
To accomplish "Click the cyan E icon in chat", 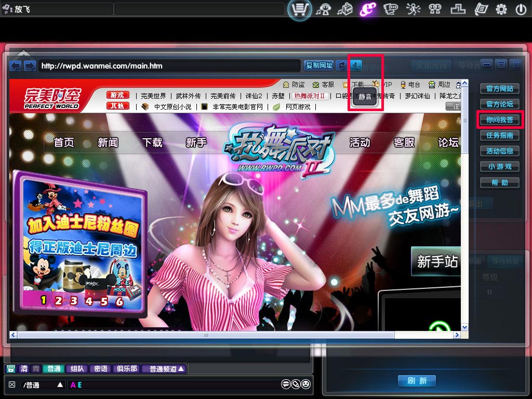I will pyautogui.click(x=79, y=385).
